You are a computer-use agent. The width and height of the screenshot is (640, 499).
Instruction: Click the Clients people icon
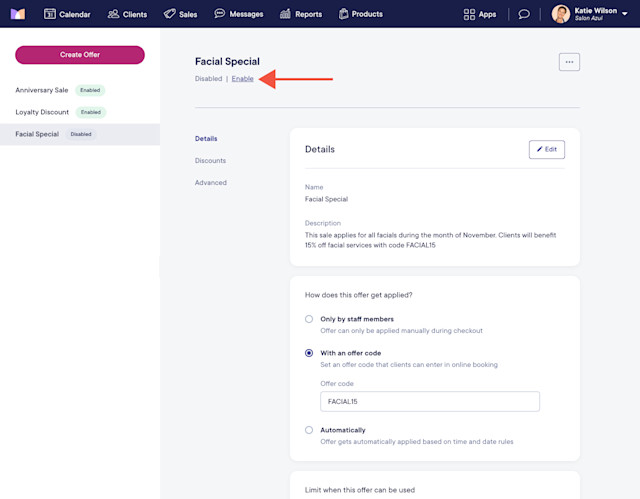113,14
